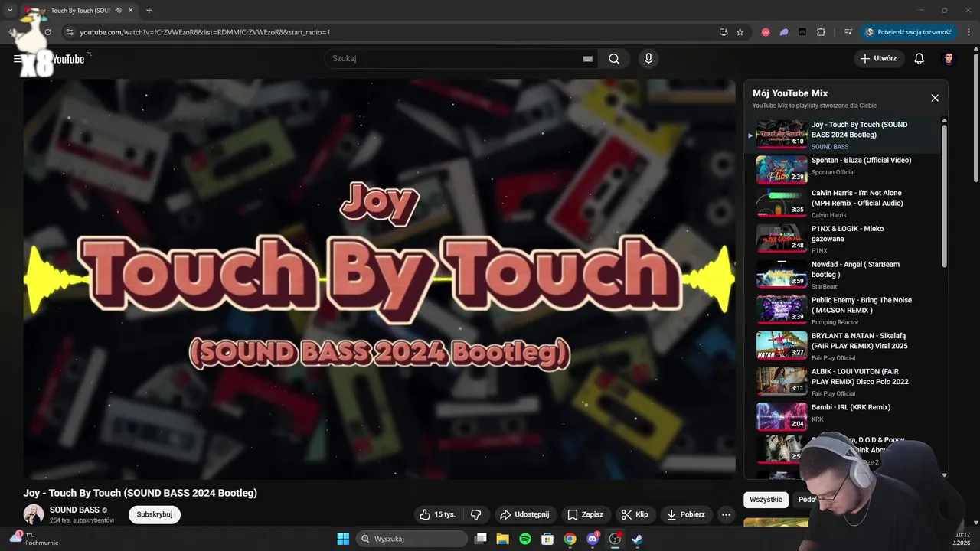Like the video (15 tys.)
This screenshot has height=551, width=980.
coord(437,514)
